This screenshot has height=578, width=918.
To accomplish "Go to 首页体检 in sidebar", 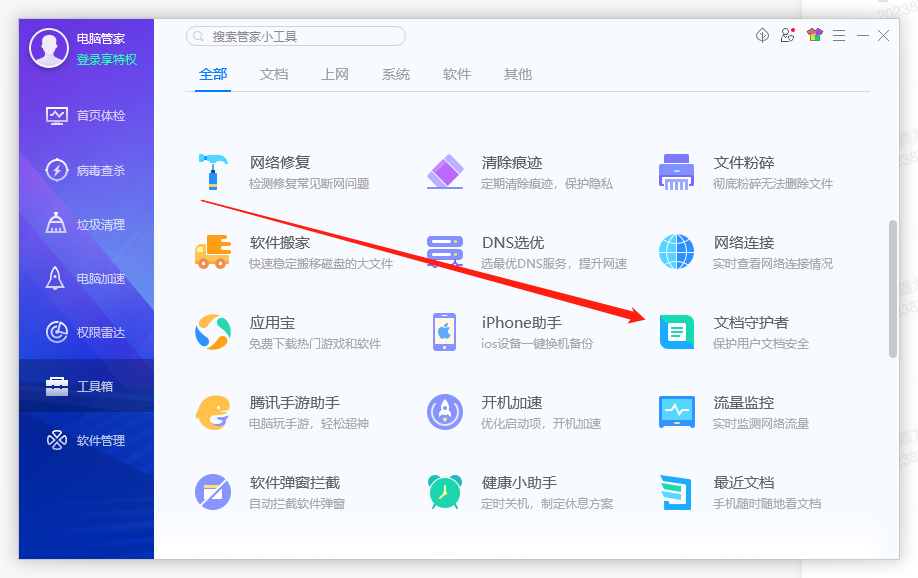I will [86, 115].
